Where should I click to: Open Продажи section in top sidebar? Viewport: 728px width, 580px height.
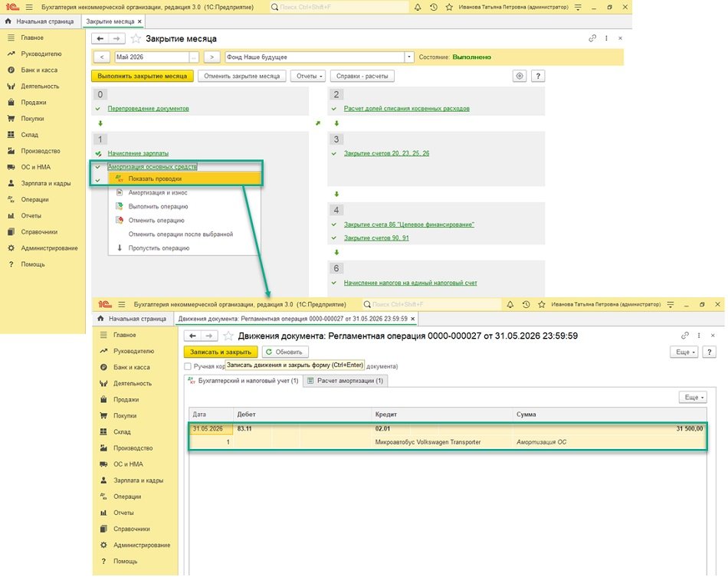tap(34, 103)
